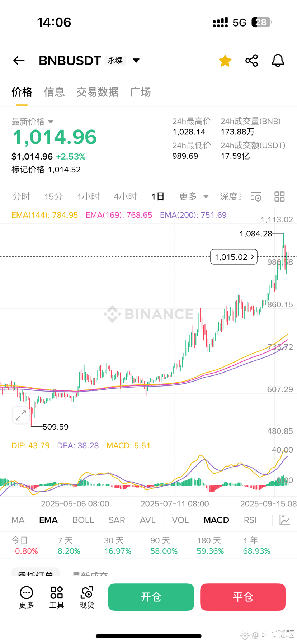Select the 4小时 chart interval

(125, 196)
